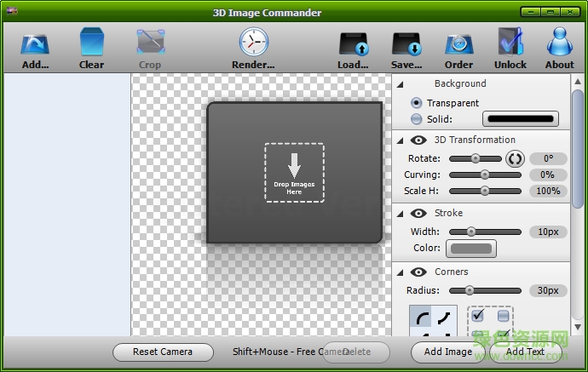Click the Delete button
Viewport: 588px width, 372px height.
pyautogui.click(x=356, y=352)
